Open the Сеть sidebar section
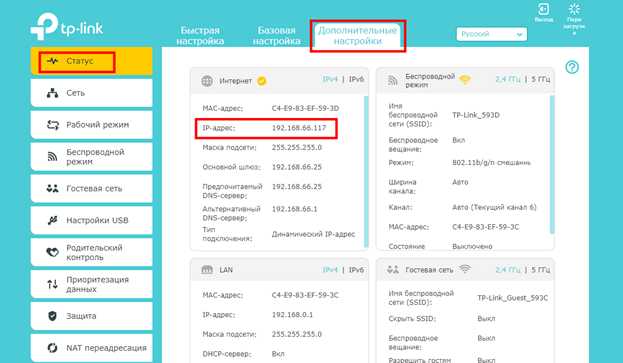Viewport: 623px width, 363px height. pos(91,93)
